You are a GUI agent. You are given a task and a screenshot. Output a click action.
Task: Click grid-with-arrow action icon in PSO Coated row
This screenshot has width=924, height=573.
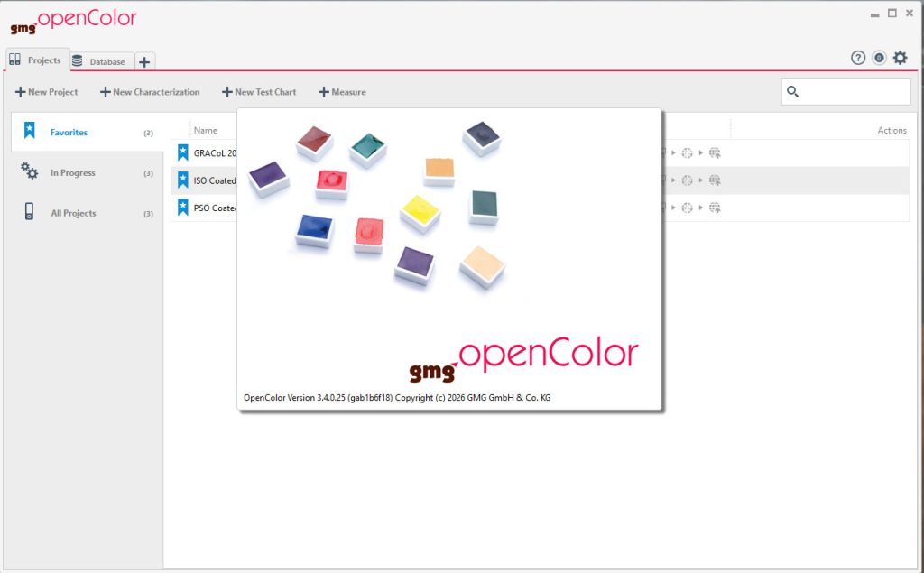(715, 208)
